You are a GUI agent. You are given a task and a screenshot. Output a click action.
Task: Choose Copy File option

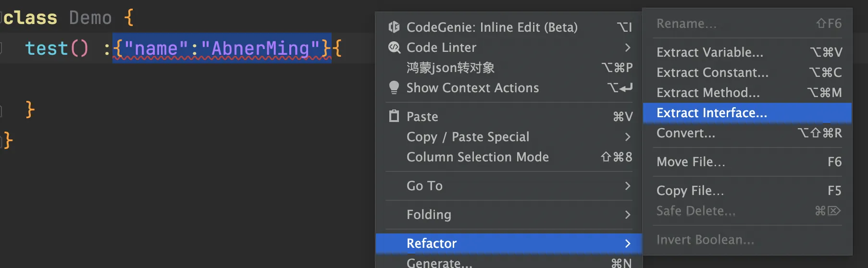pyautogui.click(x=690, y=191)
